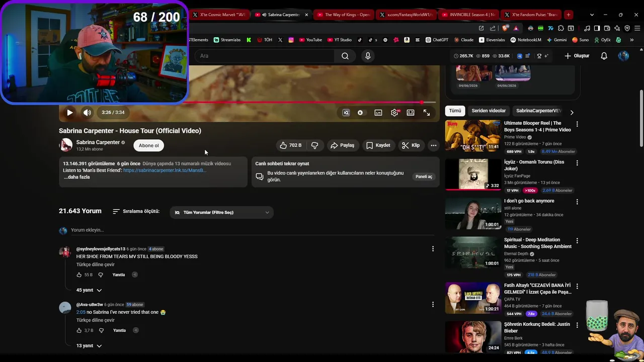Play the Sabrina Carpenter video
The width and height of the screenshot is (644, 362).
pos(70,113)
